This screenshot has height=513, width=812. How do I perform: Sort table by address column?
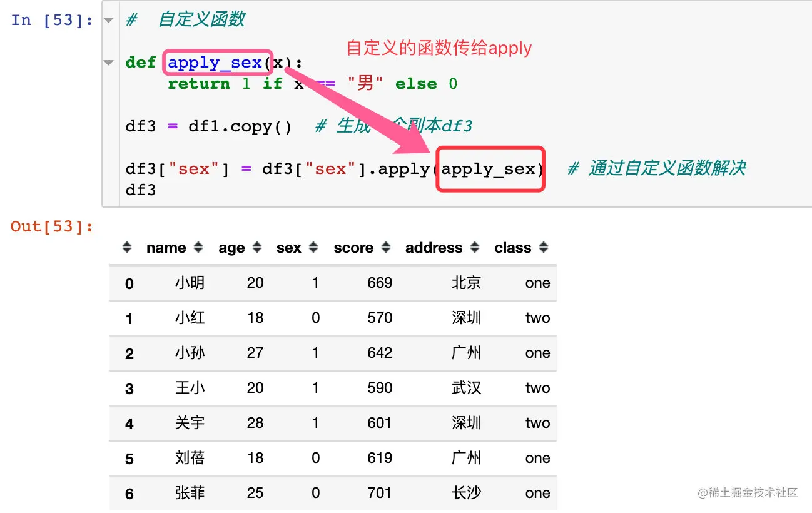click(x=475, y=248)
